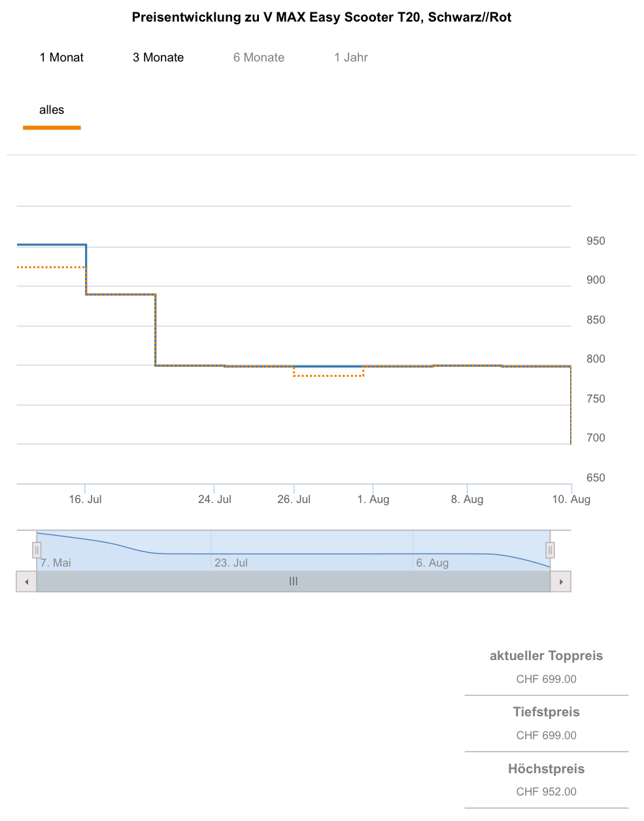This screenshot has height=821, width=644.
Task: Click the 1. Aug axis label
Action: (373, 500)
